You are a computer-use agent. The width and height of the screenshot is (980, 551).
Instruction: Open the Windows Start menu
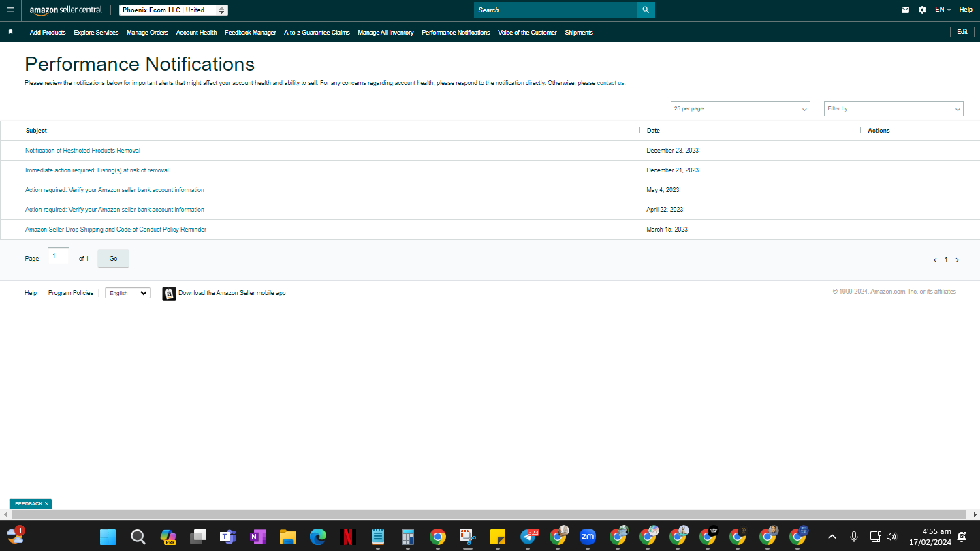point(108,537)
